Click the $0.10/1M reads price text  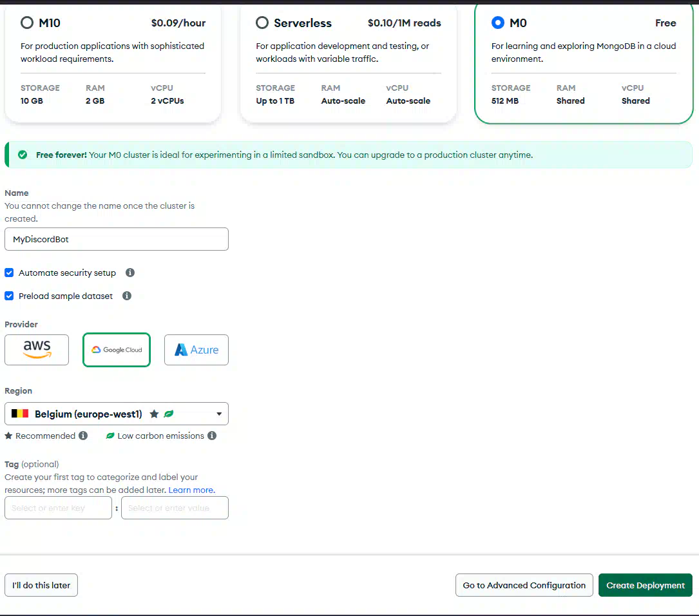[405, 23]
